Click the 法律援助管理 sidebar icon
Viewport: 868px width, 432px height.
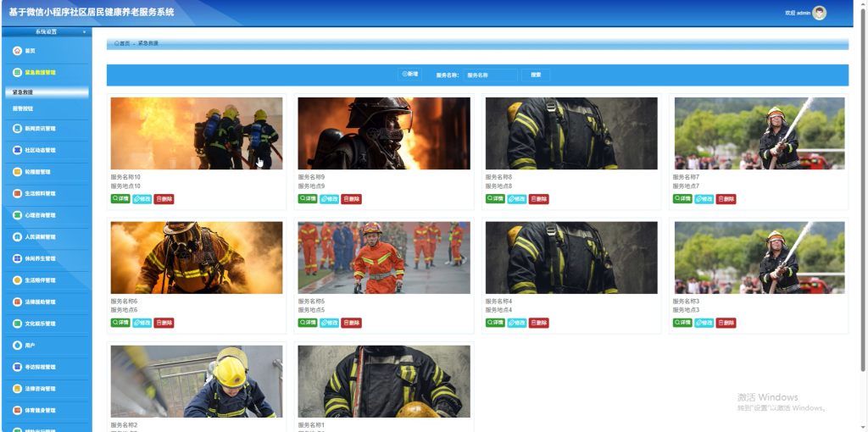[x=17, y=302]
